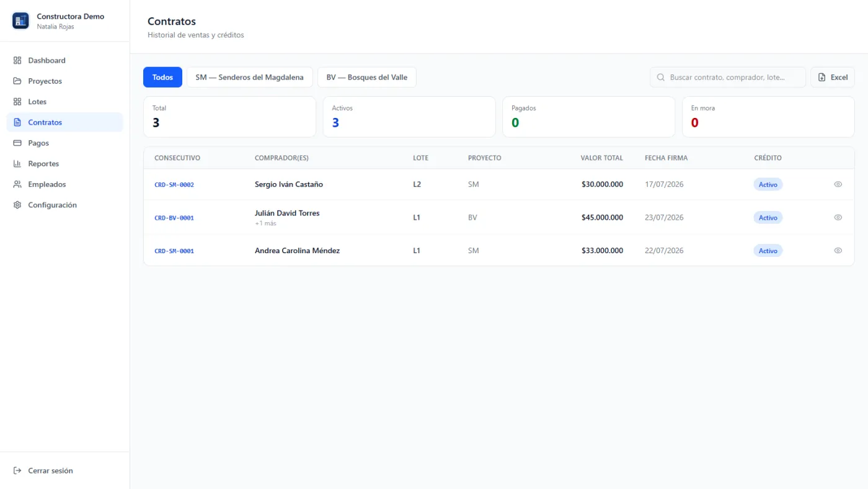Viewport: 868px width, 489px height.
Task: Click the Constructora Demo building logo
Action: (20, 20)
